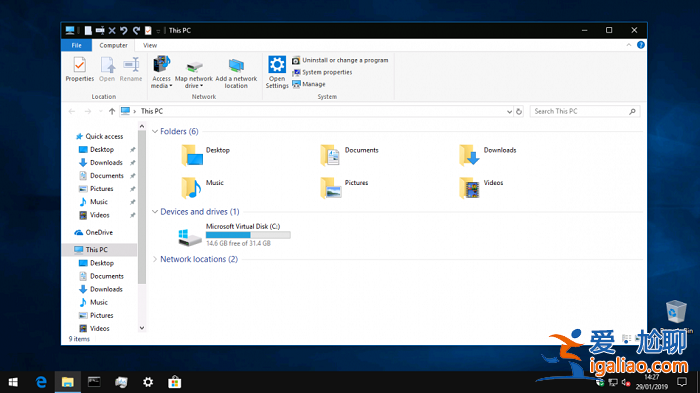700x393 pixels.
Task: Open Microsoft Store from taskbar
Action: [175, 382]
